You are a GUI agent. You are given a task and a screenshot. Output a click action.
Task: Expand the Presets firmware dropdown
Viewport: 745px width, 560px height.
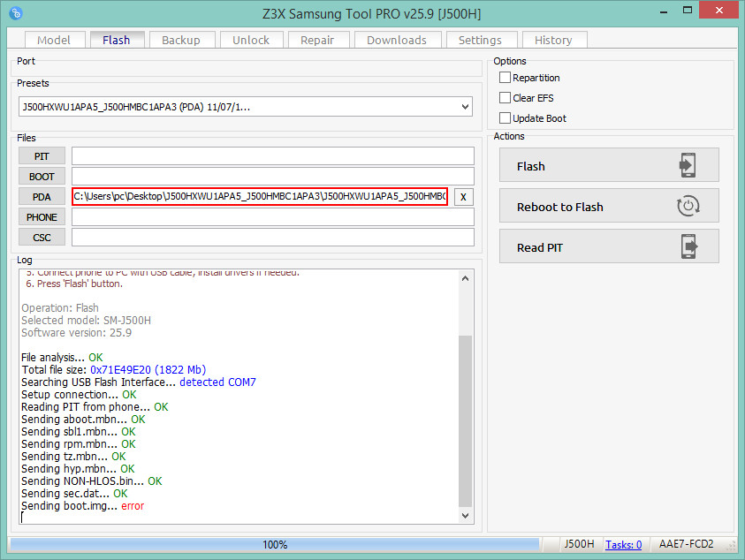465,107
